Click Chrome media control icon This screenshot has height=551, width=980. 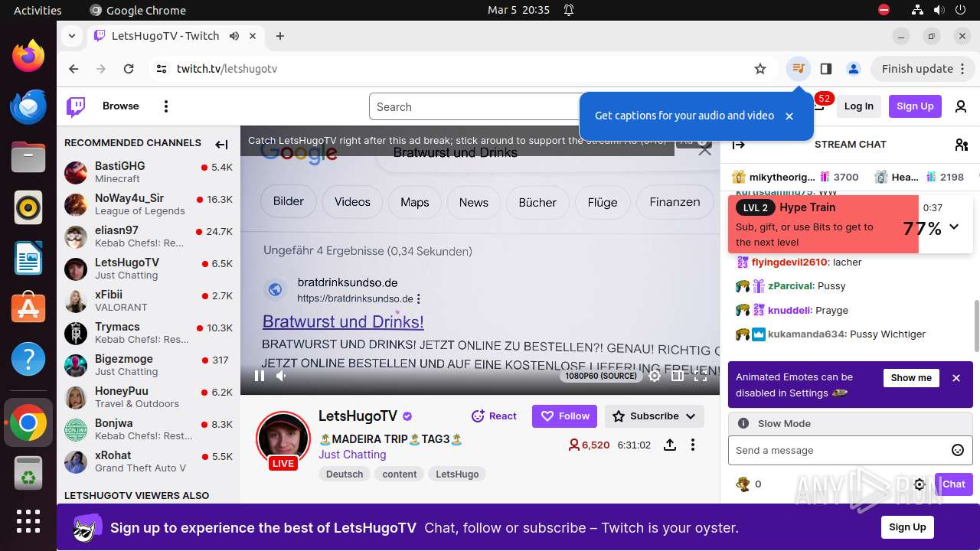pos(799,69)
